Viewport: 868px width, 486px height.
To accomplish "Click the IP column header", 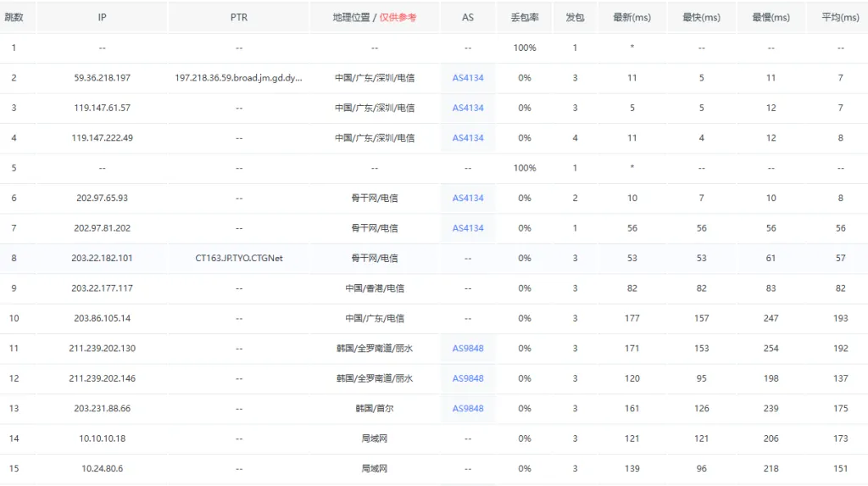I will click(102, 17).
